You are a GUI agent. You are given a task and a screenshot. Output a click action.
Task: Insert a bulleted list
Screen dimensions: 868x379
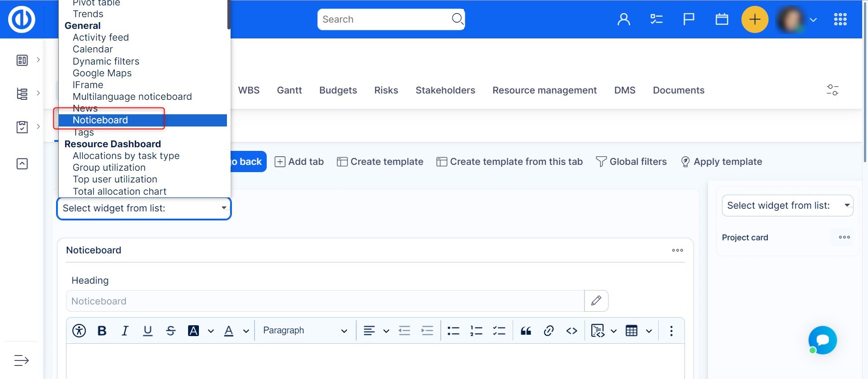tap(453, 331)
